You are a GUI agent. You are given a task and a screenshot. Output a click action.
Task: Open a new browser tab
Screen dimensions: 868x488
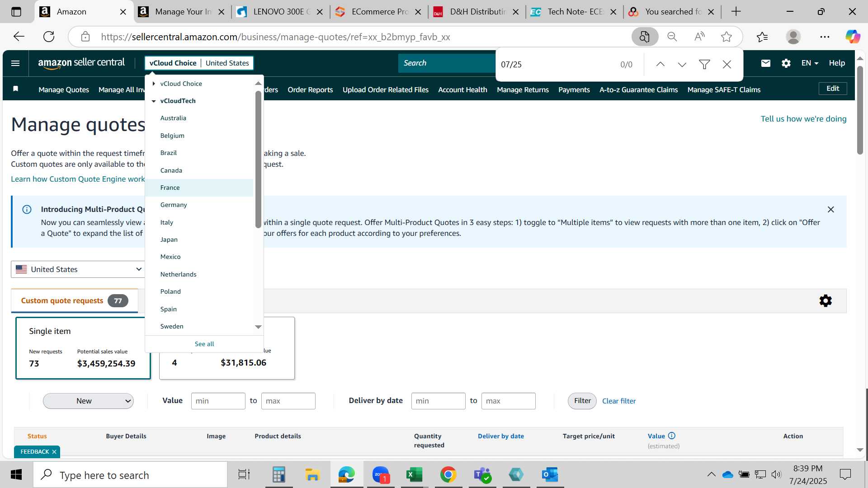coord(736,12)
